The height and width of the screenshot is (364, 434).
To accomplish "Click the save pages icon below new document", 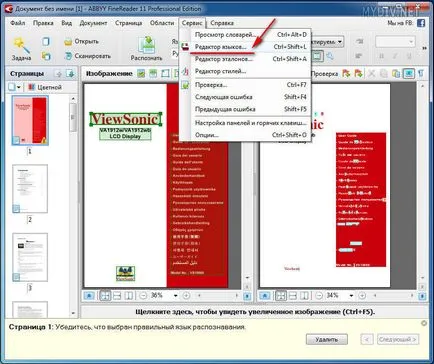I will click(46, 56).
